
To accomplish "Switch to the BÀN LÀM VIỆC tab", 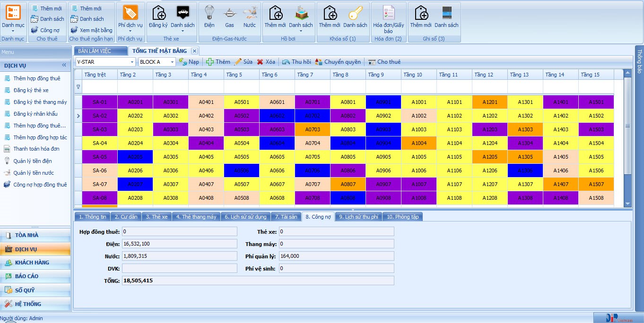I will pyautogui.click(x=100, y=51).
